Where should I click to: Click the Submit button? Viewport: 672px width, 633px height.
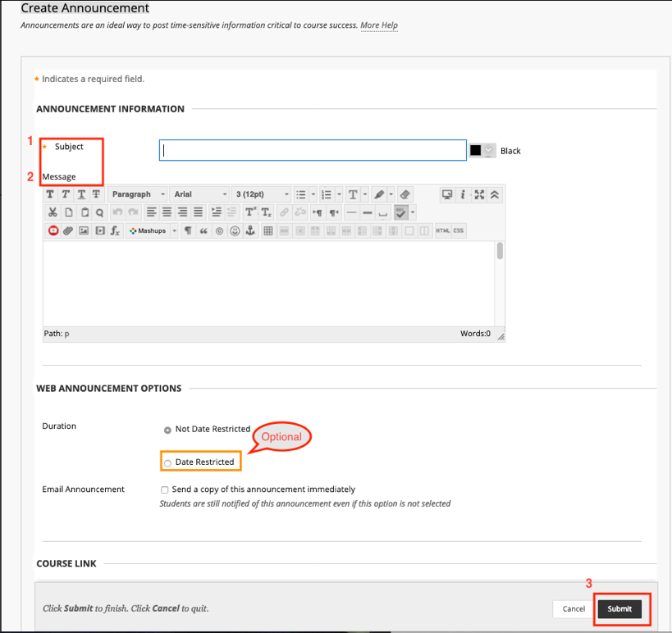619,608
